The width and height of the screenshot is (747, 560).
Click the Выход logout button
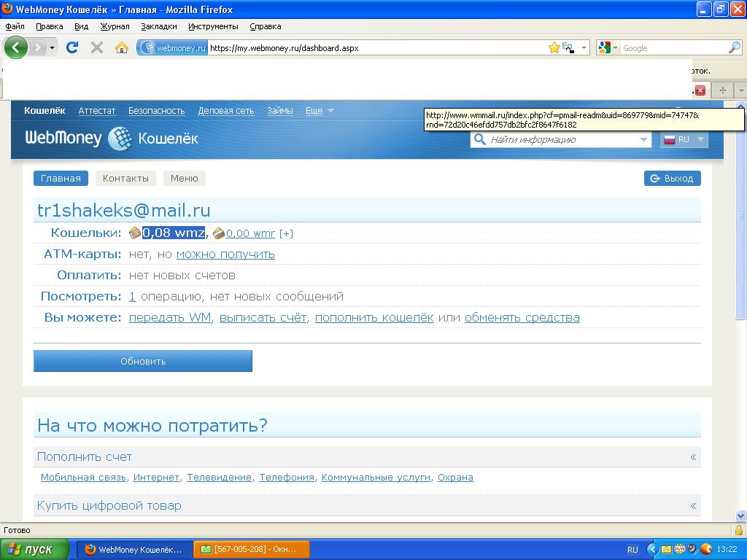click(672, 179)
